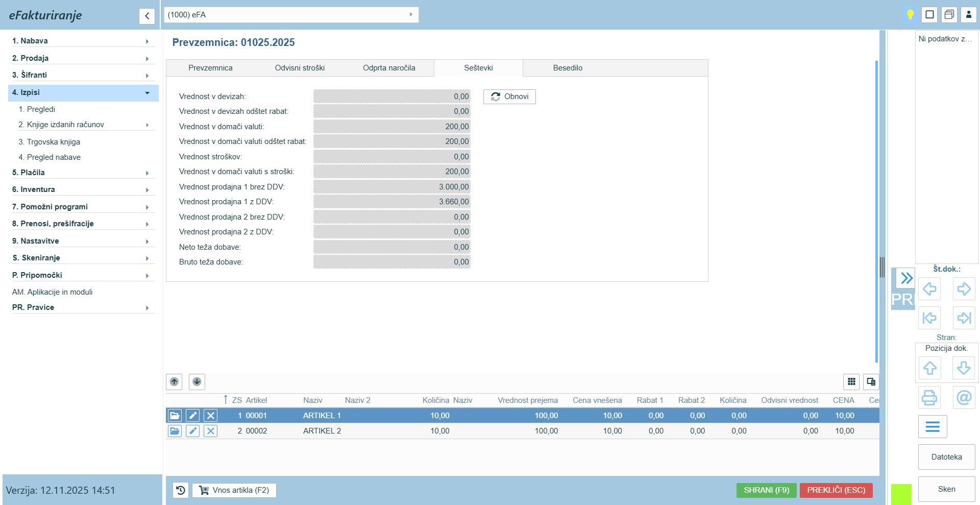Open the grid view layout icon
Image resolution: width=980 pixels, height=505 pixels.
point(851,381)
